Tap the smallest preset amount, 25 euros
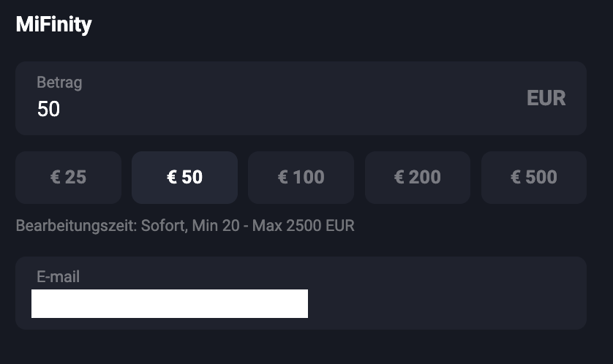This screenshot has width=613, height=364. click(68, 177)
